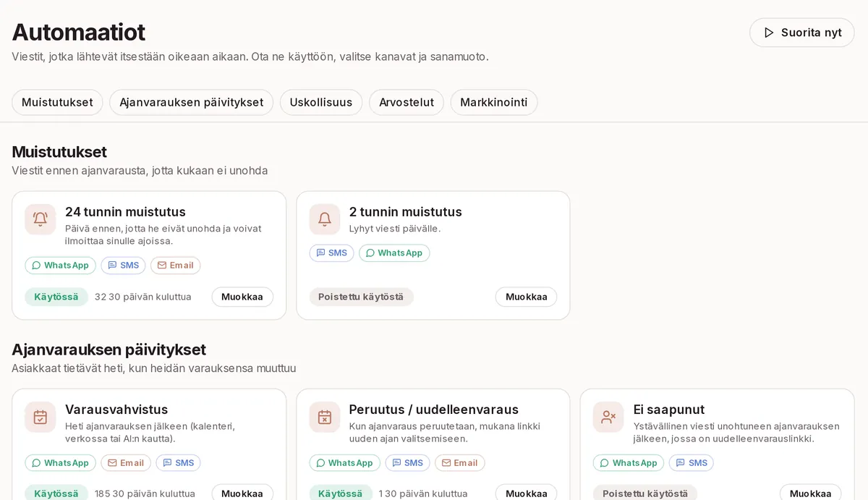This screenshot has width=868, height=500.
Task: Select SMS chip in Peruutus / uudelleenvaraus card
Action: point(407,463)
